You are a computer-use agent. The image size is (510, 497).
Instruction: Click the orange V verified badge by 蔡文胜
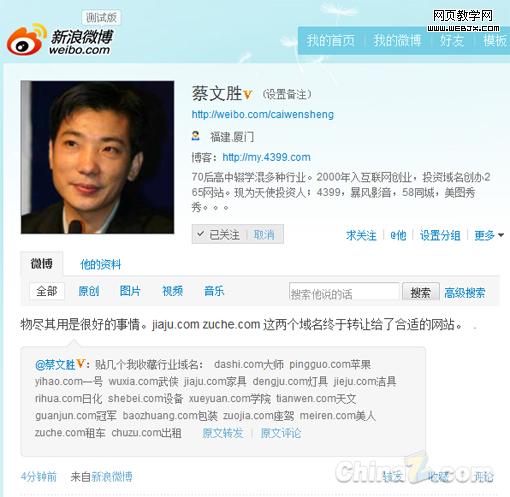pyautogui.click(x=247, y=94)
